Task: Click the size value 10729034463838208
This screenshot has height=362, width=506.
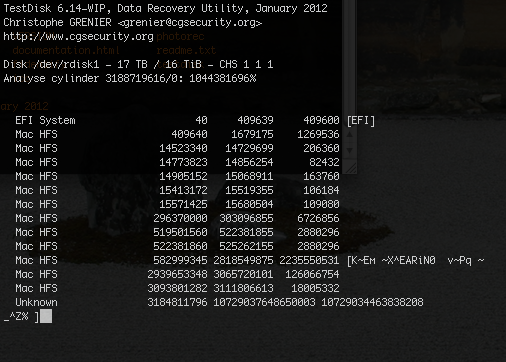Action: click(372, 302)
